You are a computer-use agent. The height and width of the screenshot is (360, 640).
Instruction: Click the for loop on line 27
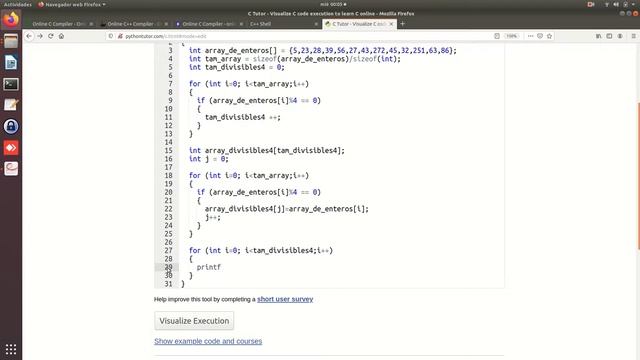point(261,250)
